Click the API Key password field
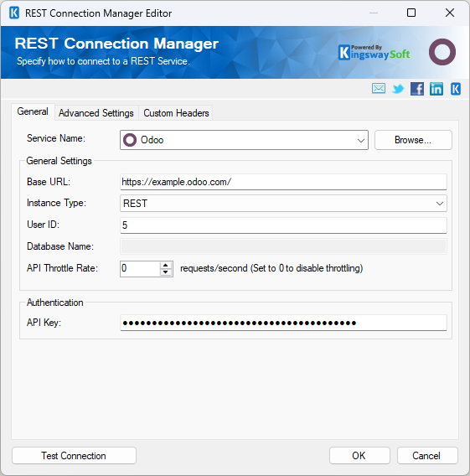This screenshot has width=470, height=476. click(x=283, y=323)
